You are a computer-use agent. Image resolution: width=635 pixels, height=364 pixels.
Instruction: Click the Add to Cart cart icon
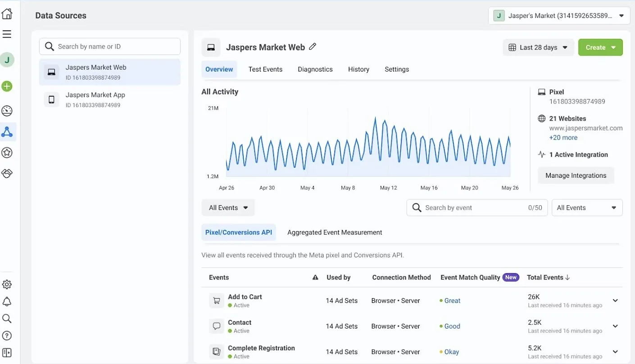click(x=217, y=301)
